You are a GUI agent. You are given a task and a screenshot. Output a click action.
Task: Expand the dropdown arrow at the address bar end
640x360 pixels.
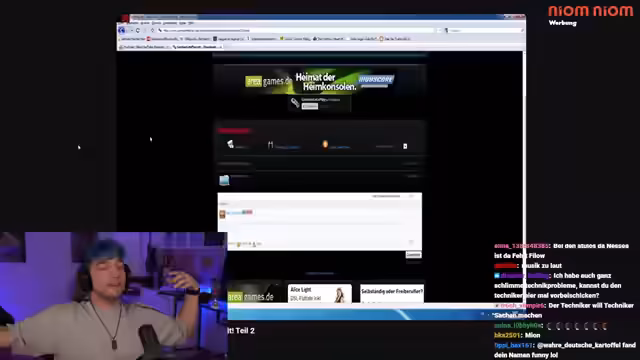(x=439, y=31)
